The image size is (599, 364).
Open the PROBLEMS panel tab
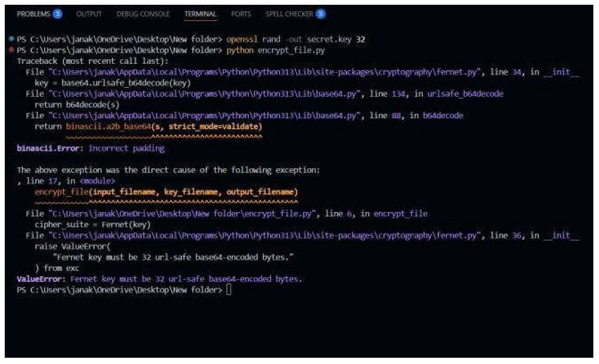point(33,14)
